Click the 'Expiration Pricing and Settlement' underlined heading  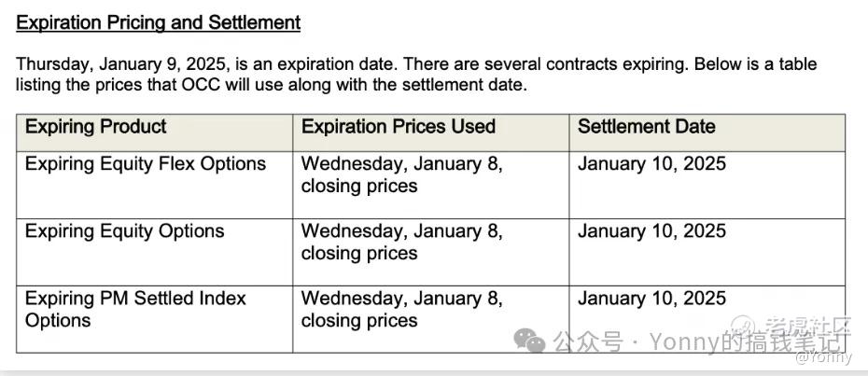click(x=158, y=23)
